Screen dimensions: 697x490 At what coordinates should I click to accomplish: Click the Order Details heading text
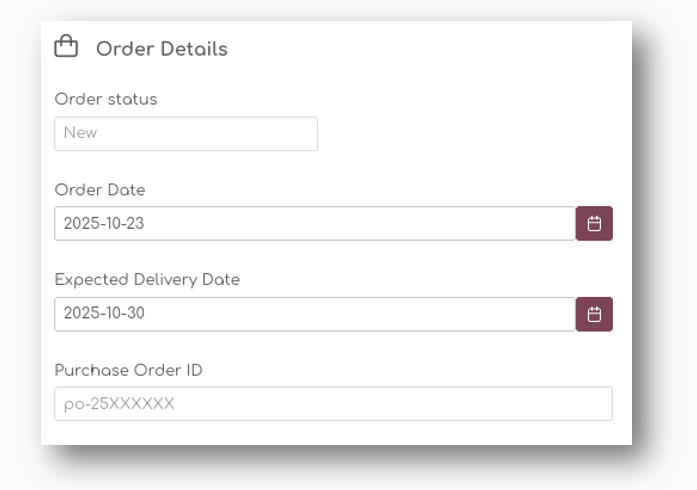tap(161, 49)
